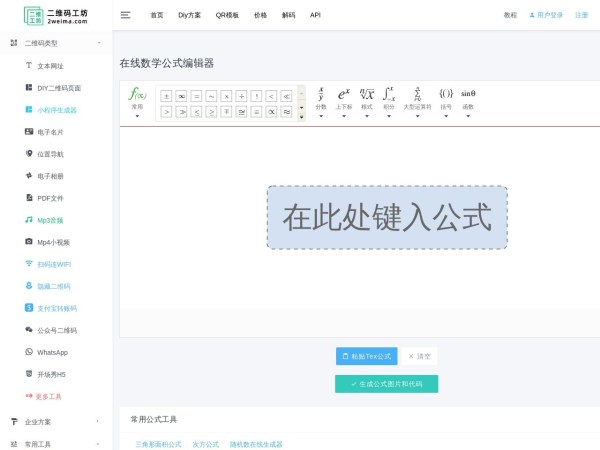Screen dimensions: 600x450
Task: Click the hamburger menu icon in the header
Action: tap(125, 15)
